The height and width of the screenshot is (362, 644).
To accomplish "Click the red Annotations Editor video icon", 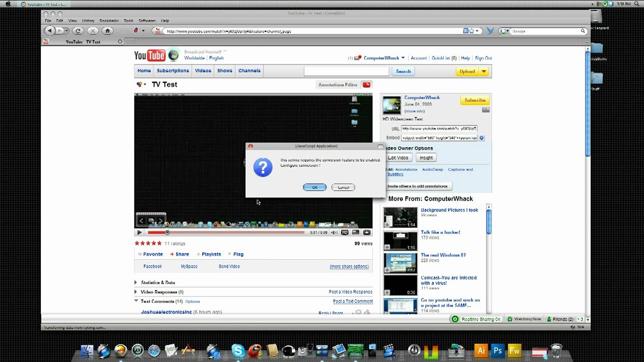I will pos(367,84).
